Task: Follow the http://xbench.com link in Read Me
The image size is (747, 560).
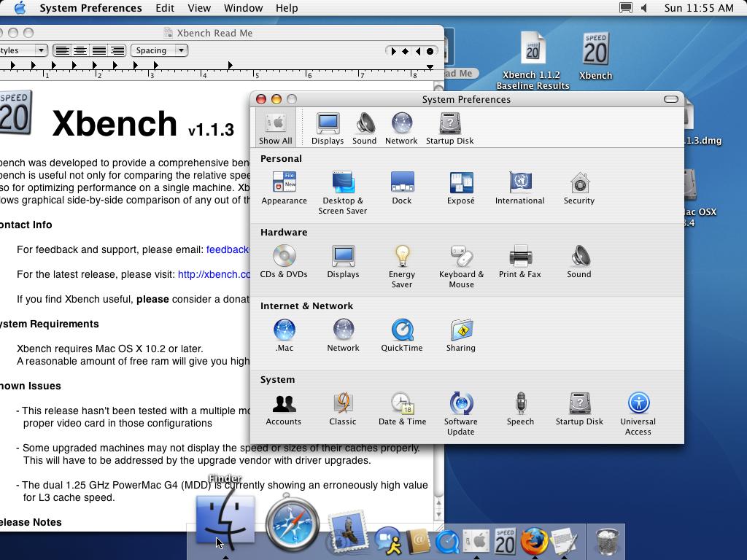Action: click(214, 274)
